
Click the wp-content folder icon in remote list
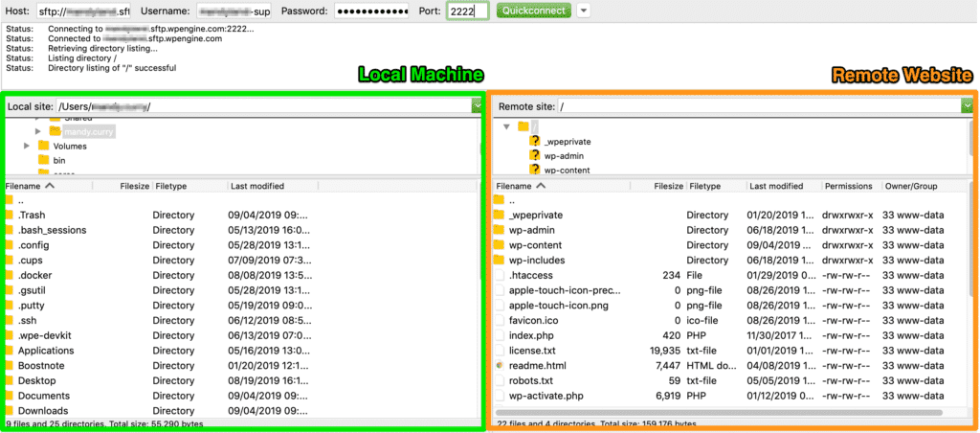(x=499, y=245)
